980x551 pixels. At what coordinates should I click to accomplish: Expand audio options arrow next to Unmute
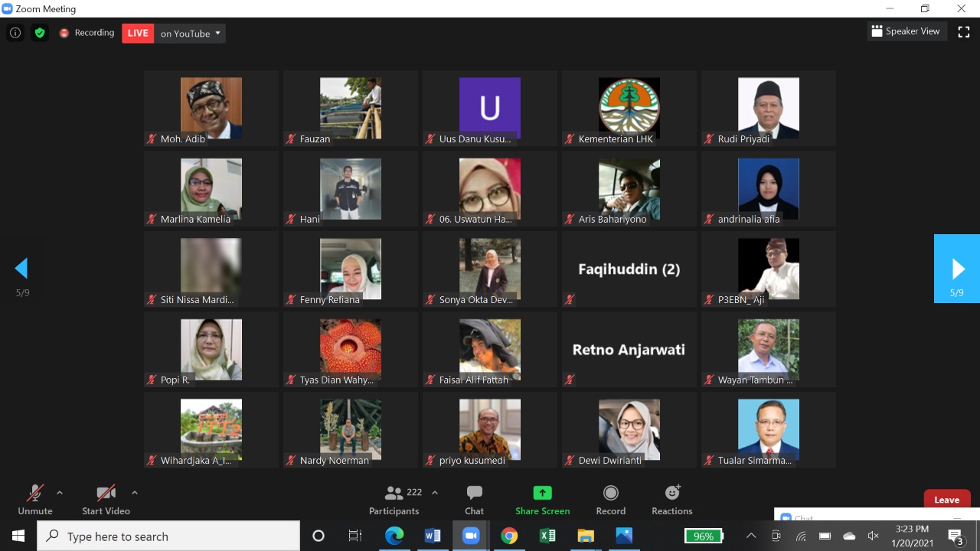60,493
